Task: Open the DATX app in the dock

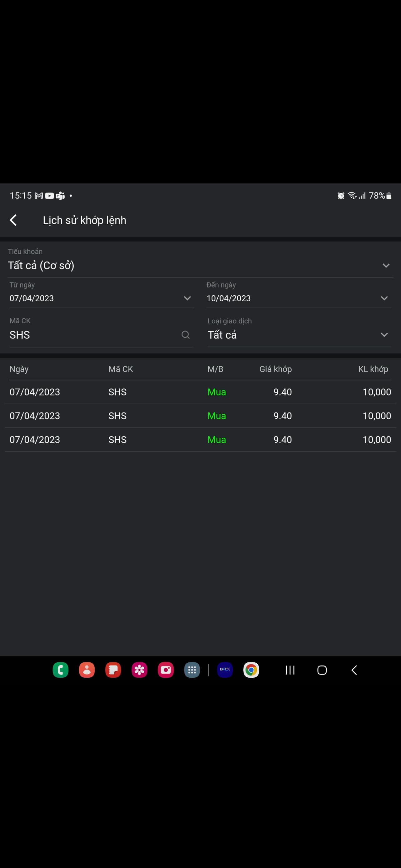Action: click(x=225, y=670)
